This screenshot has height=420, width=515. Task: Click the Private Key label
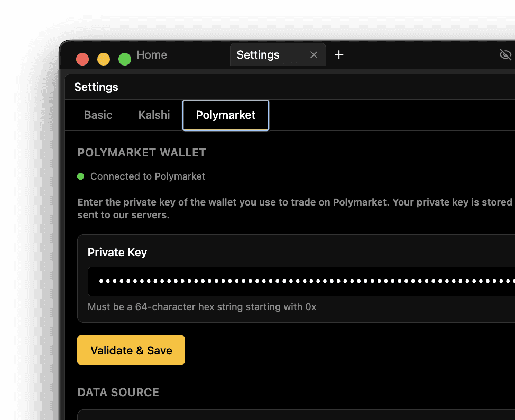click(x=117, y=253)
